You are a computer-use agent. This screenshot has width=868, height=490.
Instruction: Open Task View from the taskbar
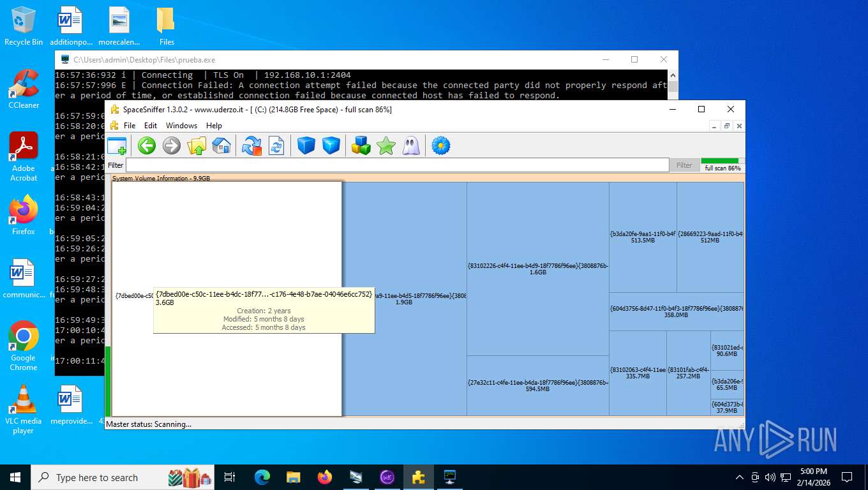coord(230,477)
